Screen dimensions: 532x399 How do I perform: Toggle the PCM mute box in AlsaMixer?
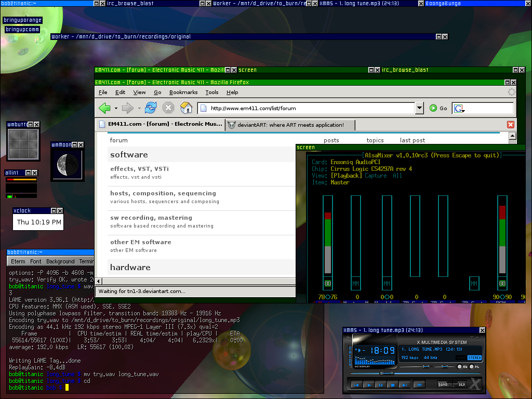[x=502, y=283]
